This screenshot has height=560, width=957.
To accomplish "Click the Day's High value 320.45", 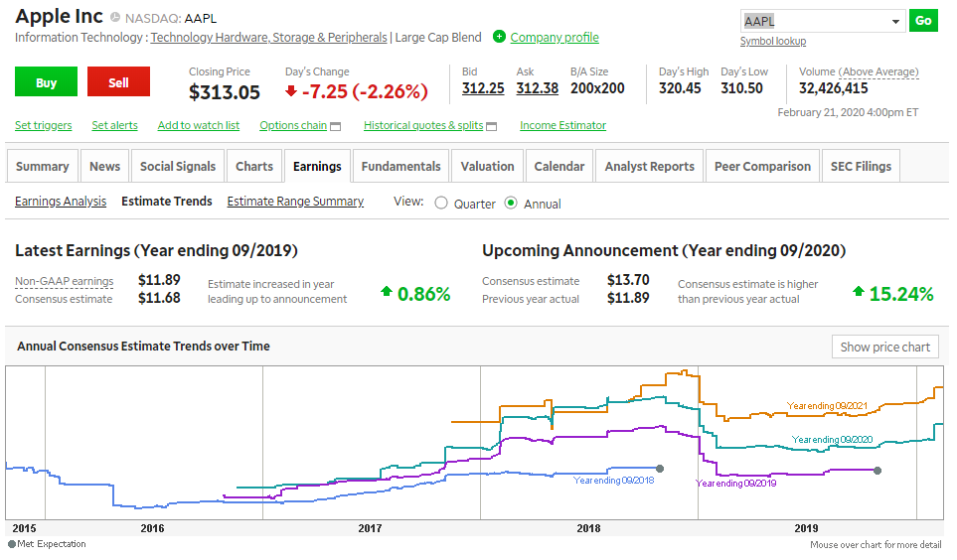I will coord(680,88).
